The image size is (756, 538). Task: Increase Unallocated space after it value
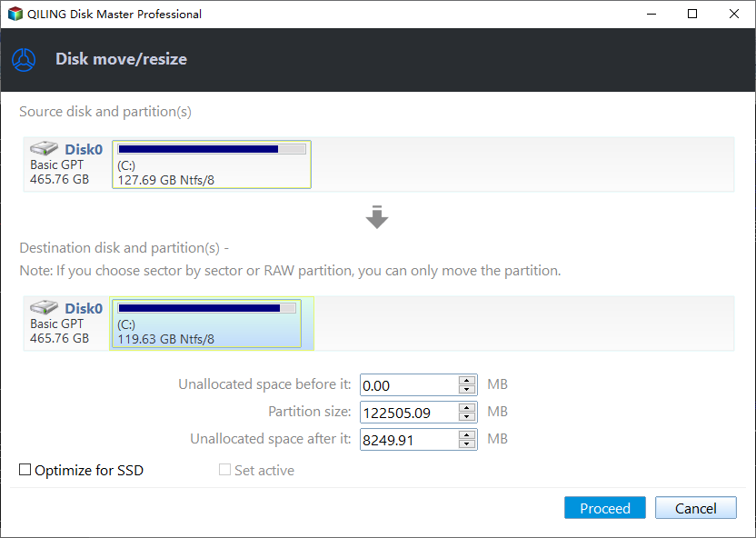point(467,434)
